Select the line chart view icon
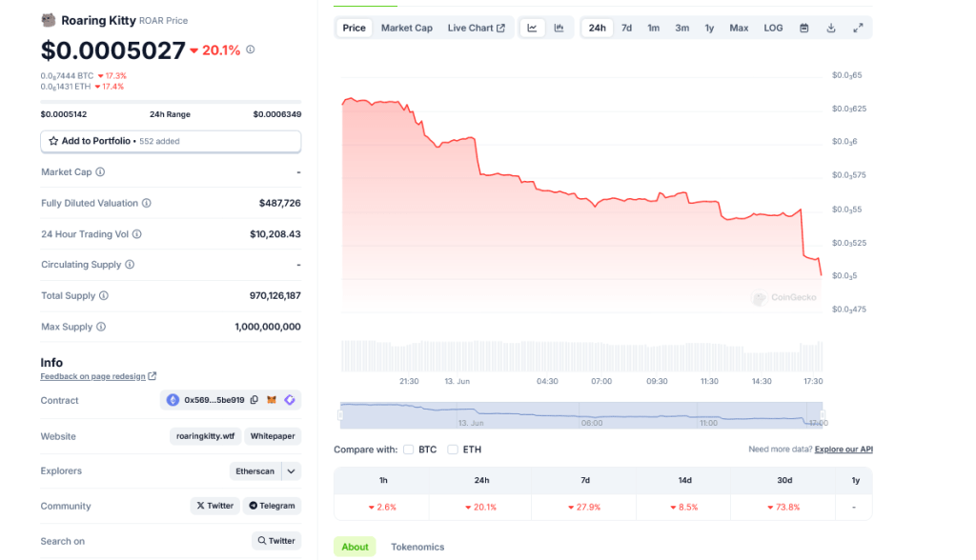 click(x=532, y=28)
